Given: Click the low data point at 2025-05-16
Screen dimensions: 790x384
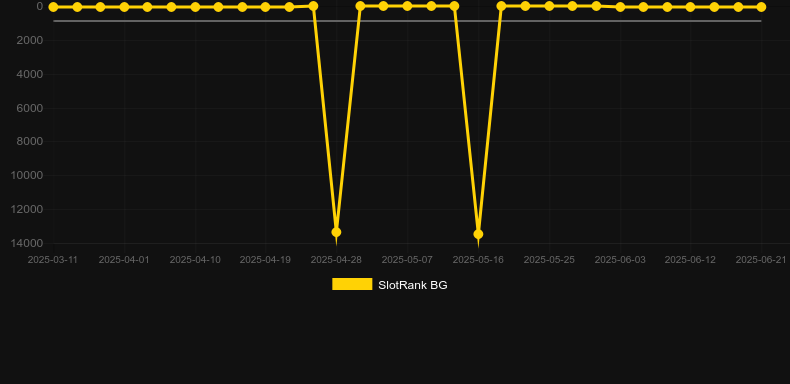Looking at the screenshot, I should (478, 234).
